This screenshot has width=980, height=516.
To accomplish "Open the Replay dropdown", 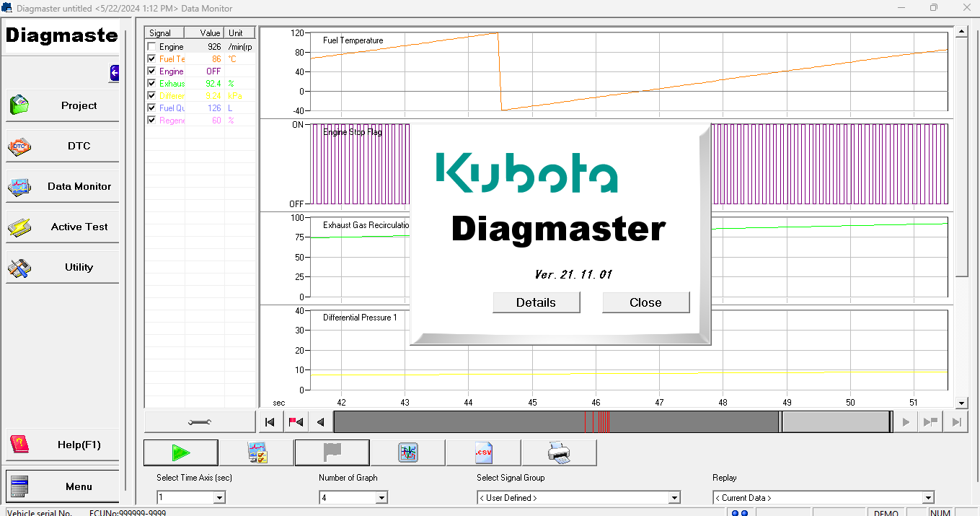I will click(928, 498).
